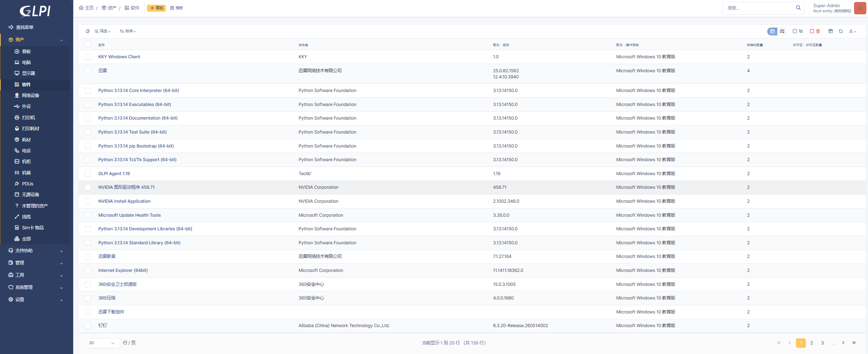The width and height of the screenshot is (868, 354).
Task: Expand the 支持协助 sidebar section
Action: 35,250
